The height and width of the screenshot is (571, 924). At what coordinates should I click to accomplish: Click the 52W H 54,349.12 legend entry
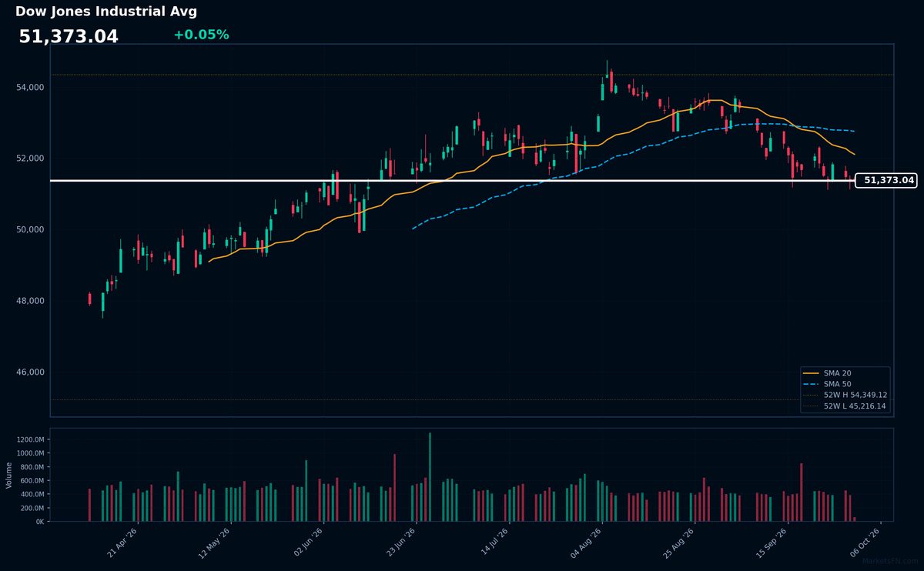point(844,395)
